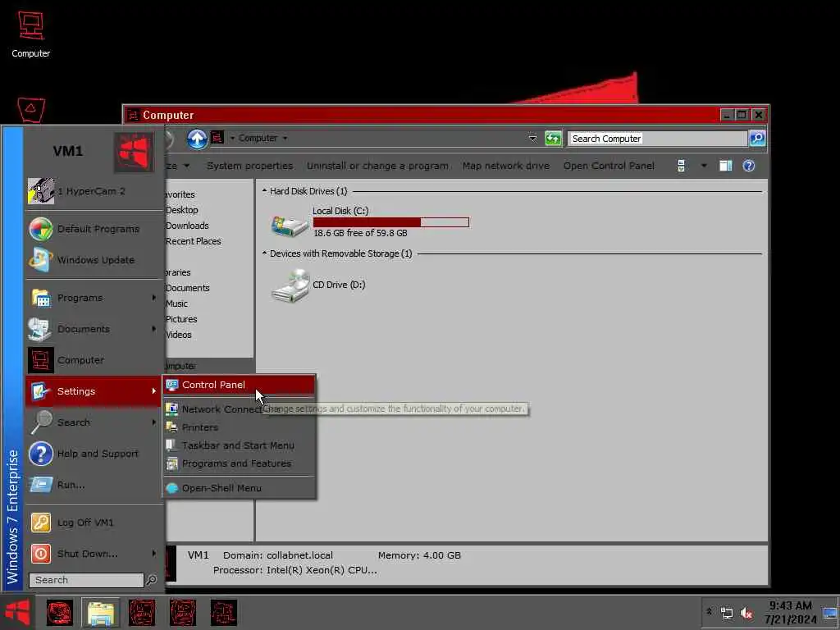The height and width of the screenshot is (630, 840).
Task: Open the file explorer folder taskbar icon
Action: pyautogui.click(x=100, y=612)
